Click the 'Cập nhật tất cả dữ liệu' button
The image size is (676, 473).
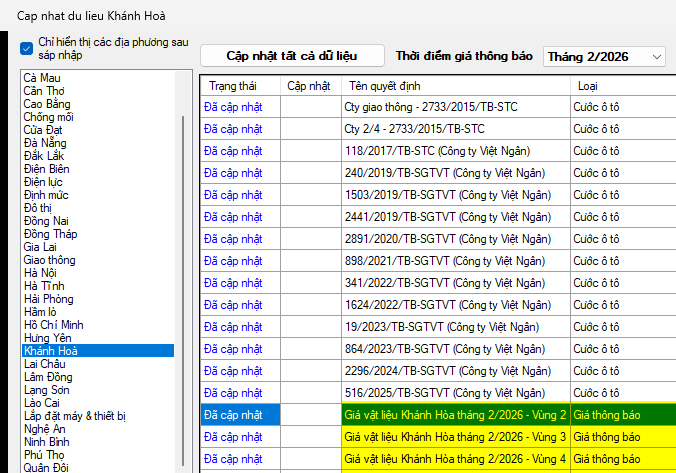291,56
